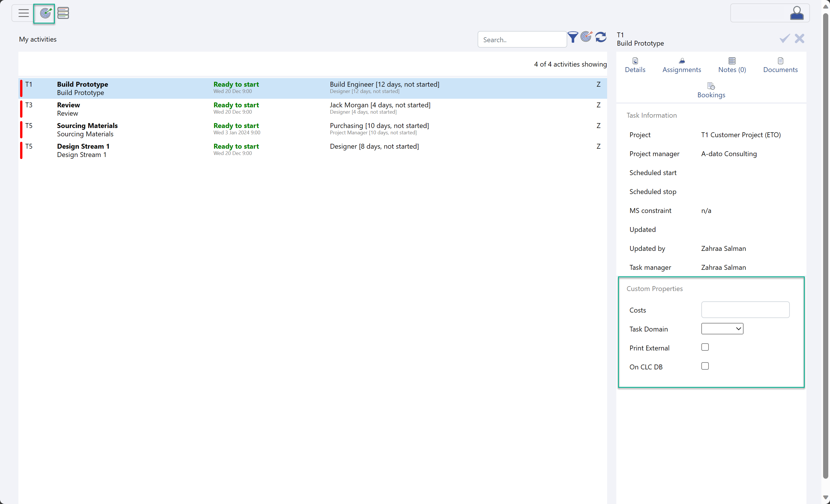Click the Zahraa Salman task manager value

[723, 267]
